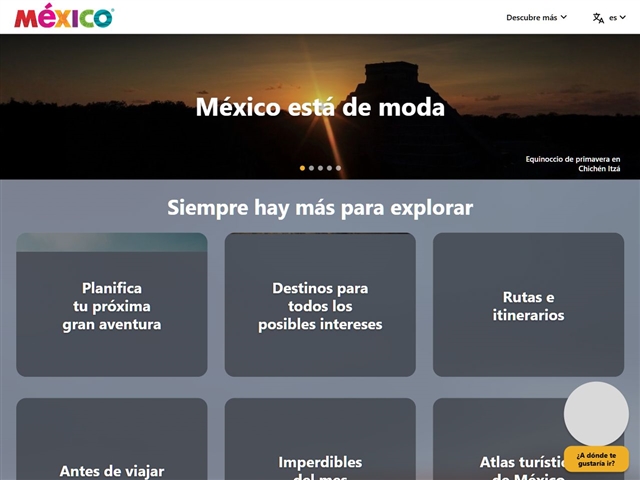This screenshot has height=480, width=640.
Task: Open the Planifica tu próxima gran aventura card
Action: tap(112, 304)
